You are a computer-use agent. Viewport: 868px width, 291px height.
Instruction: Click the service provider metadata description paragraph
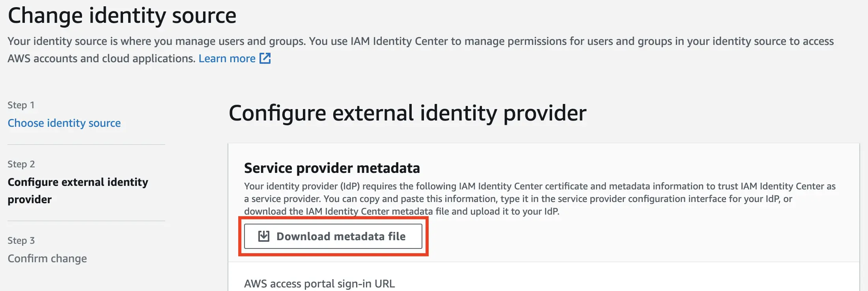click(x=513, y=198)
